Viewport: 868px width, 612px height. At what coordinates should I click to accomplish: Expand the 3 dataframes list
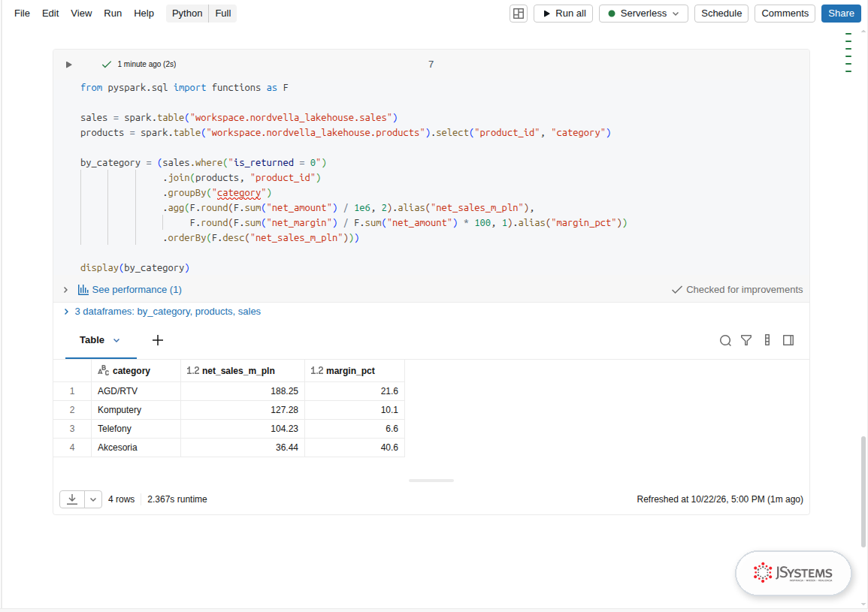pos(66,312)
